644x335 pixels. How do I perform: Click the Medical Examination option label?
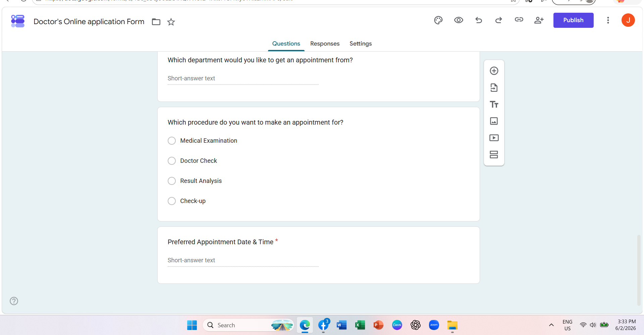point(209,141)
